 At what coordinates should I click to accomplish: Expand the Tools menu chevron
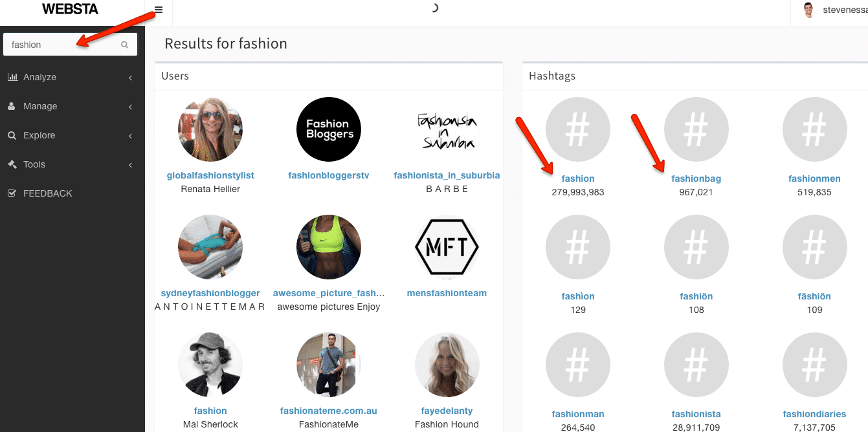coord(130,165)
